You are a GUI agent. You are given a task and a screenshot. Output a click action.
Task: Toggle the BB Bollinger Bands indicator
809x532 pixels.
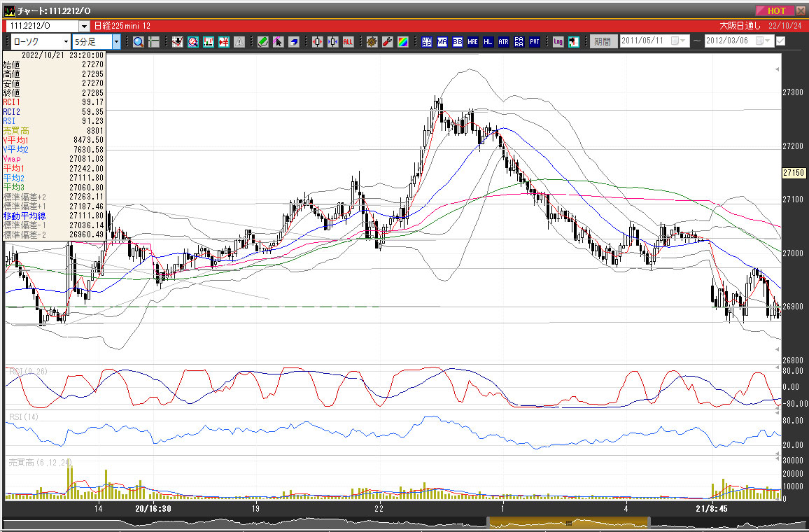458,42
